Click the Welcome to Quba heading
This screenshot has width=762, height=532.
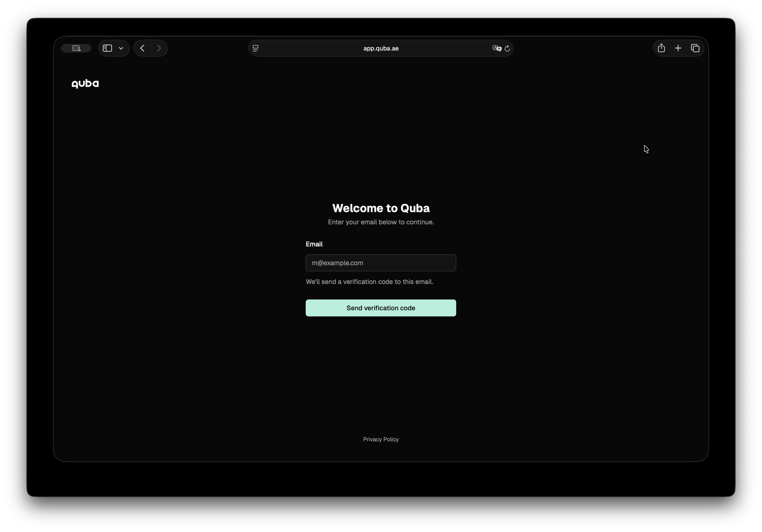pos(381,208)
